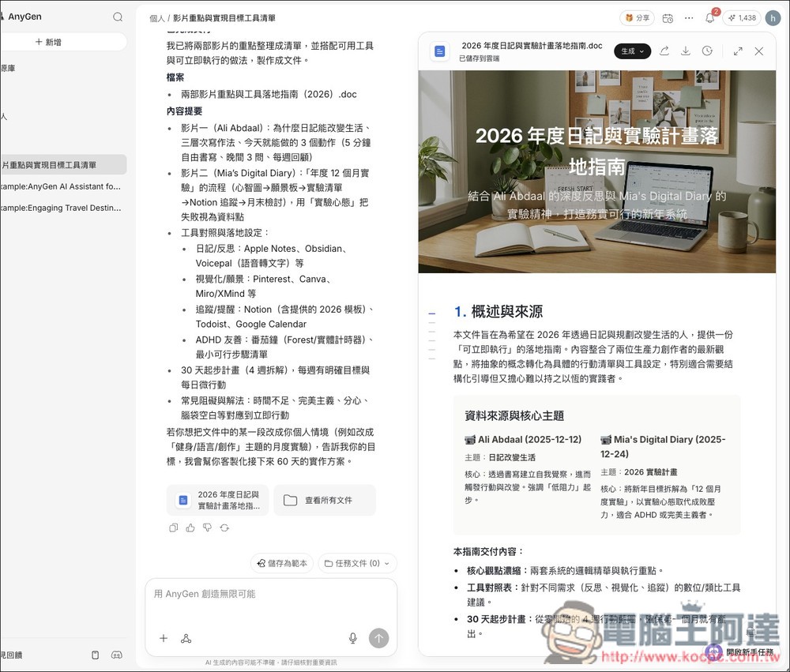This screenshot has height=672, width=790.
Task: Click the Mia's Digital Diary source heading
Action: [663, 447]
